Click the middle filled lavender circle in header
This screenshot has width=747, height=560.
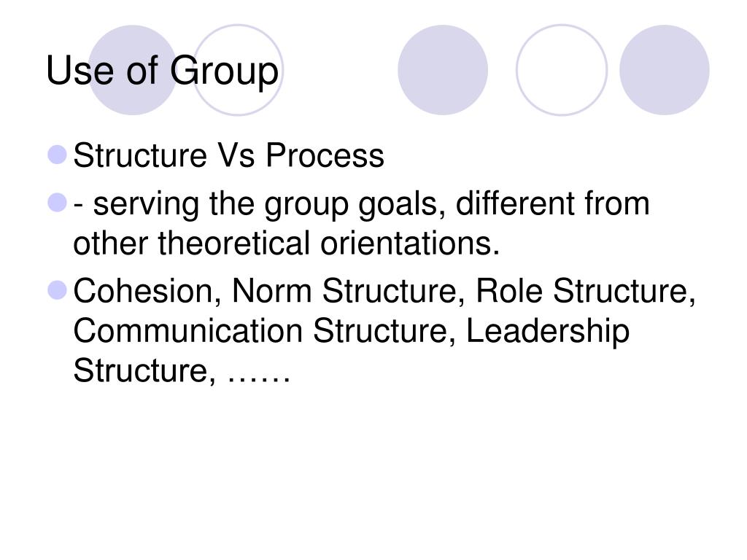443,70
